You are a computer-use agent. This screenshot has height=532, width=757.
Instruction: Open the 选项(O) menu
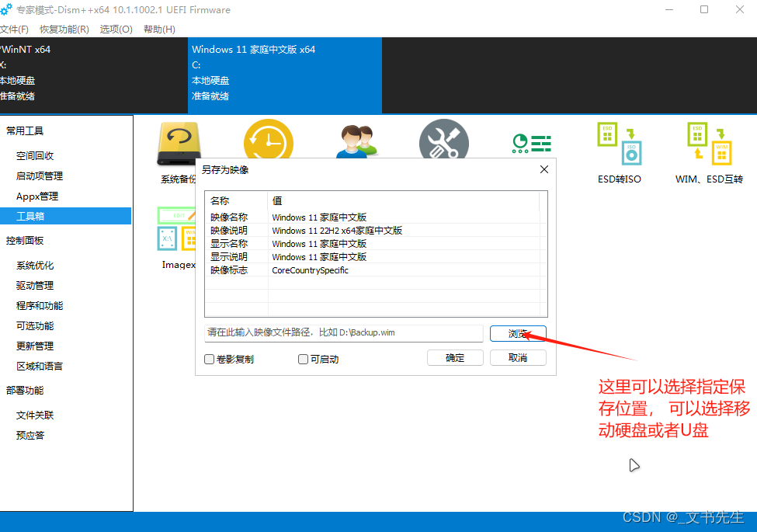(x=116, y=30)
